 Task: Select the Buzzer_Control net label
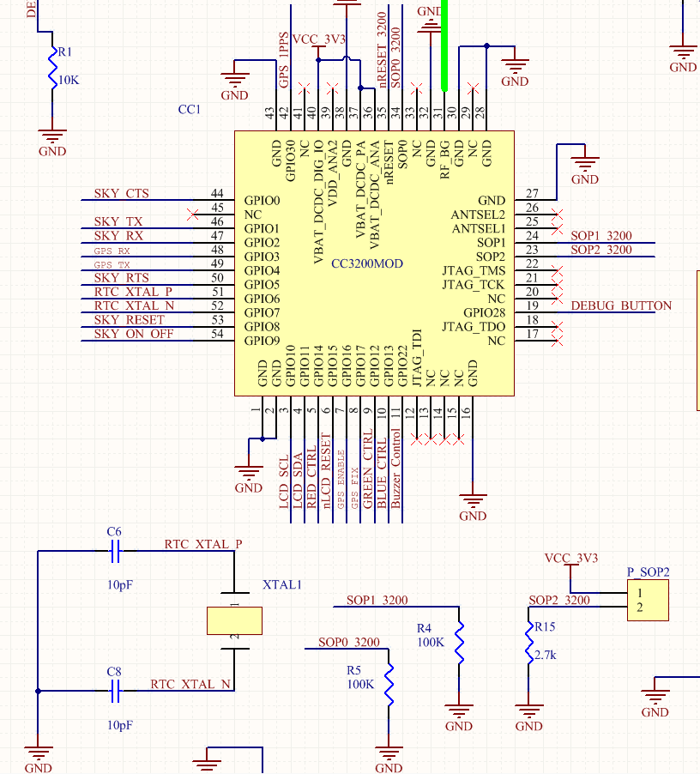pyautogui.click(x=395, y=469)
